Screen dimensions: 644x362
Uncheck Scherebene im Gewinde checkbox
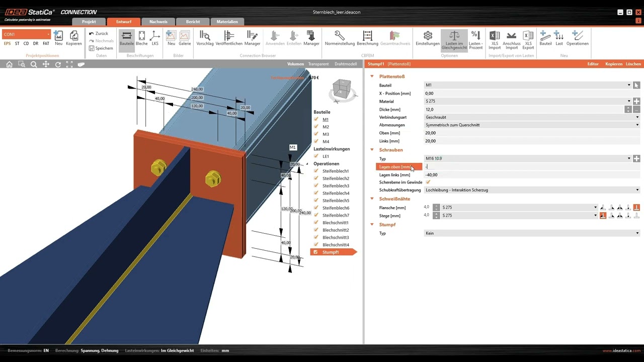click(x=428, y=182)
